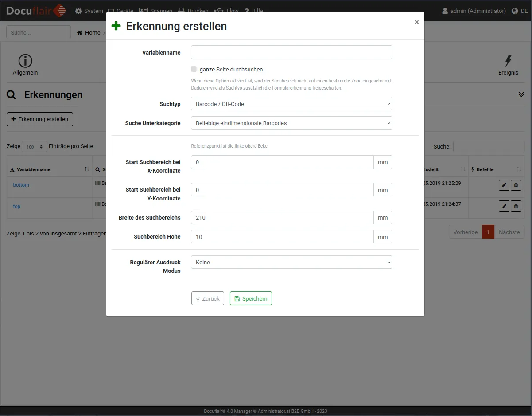
Task: Click the Variablenname input field
Action: pos(291,52)
